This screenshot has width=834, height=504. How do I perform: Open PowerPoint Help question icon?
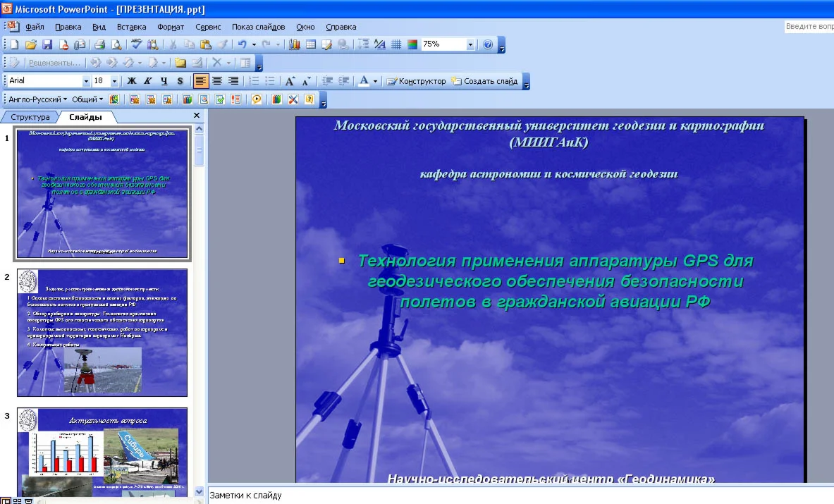(488, 44)
